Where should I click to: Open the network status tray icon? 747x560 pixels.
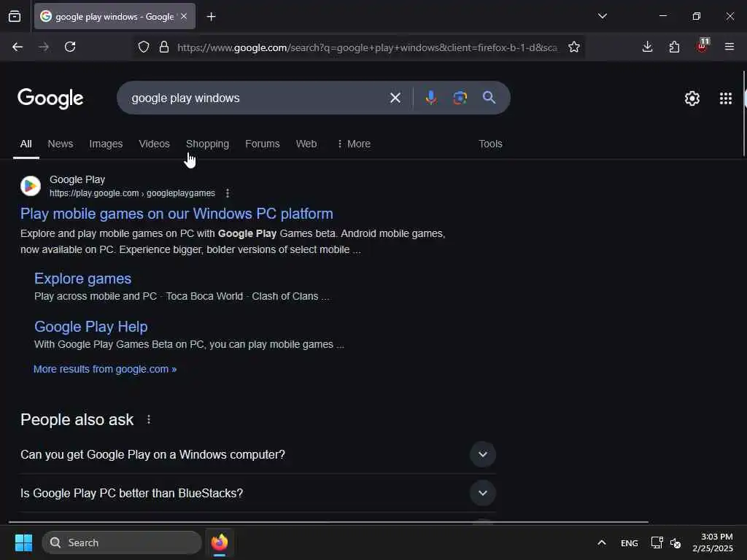[657, 542]
